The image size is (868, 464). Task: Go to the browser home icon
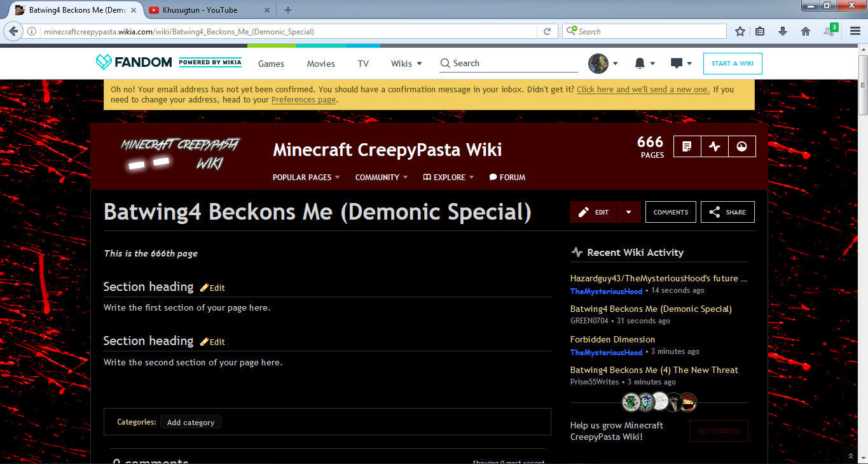806,31
